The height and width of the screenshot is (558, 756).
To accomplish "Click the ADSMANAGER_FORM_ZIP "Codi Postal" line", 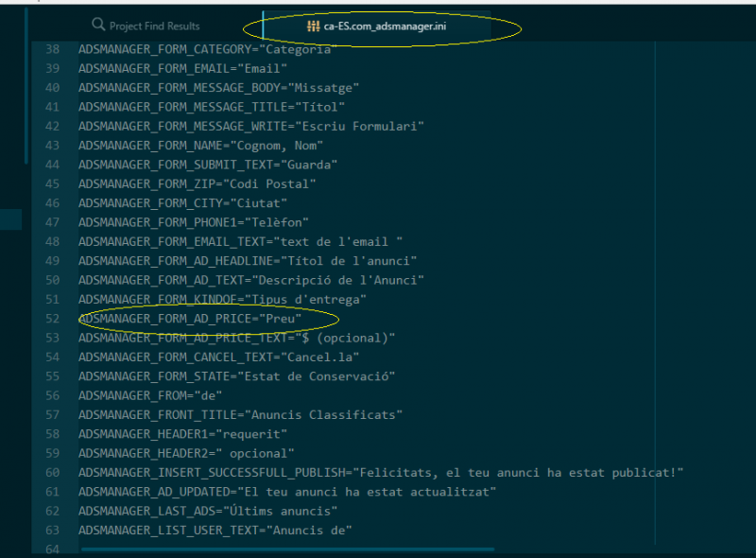I will pyautogui.click(x=198, y=183).
